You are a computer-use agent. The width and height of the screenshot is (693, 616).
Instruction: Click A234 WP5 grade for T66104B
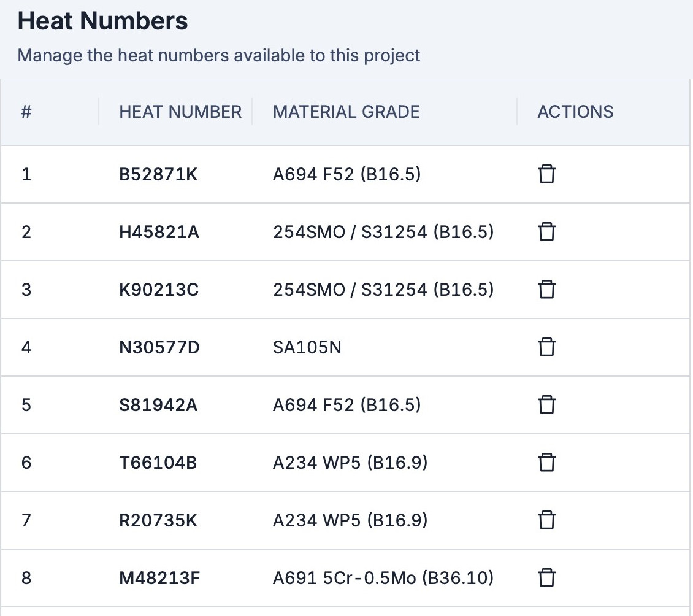click(x=350, y=463)
